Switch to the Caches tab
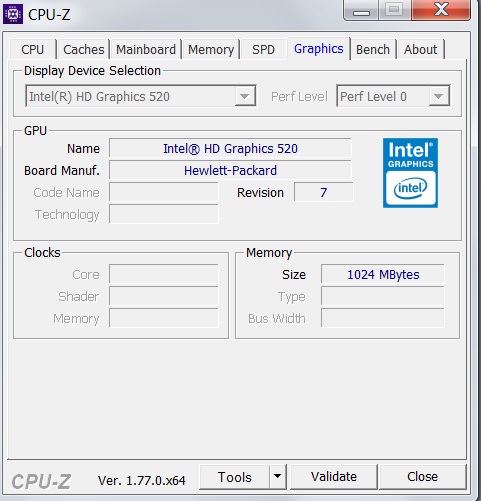This screenshot has height=501, width=481. (x=84, y=49)
